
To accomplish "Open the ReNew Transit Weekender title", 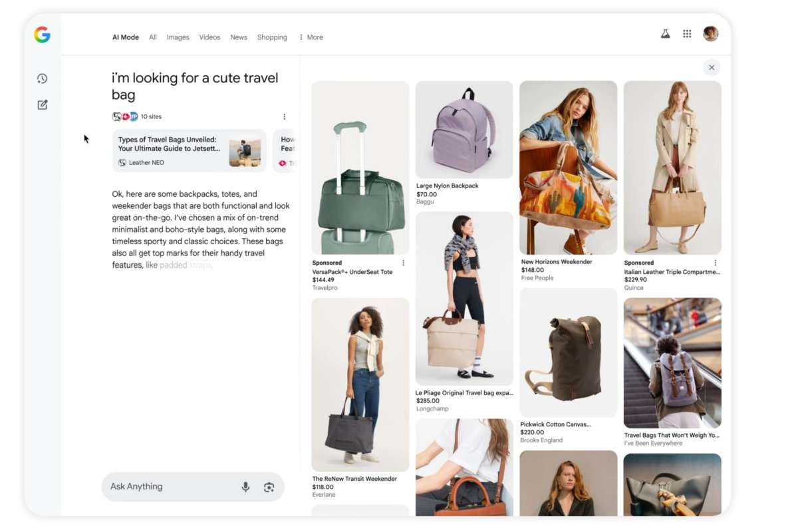I will click(354, 479).
